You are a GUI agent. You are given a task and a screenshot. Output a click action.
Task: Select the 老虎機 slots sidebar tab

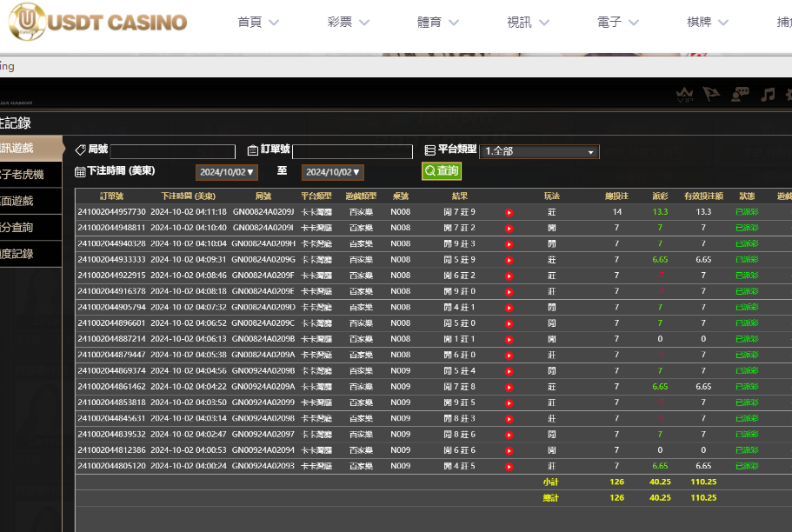coord(30,174)
